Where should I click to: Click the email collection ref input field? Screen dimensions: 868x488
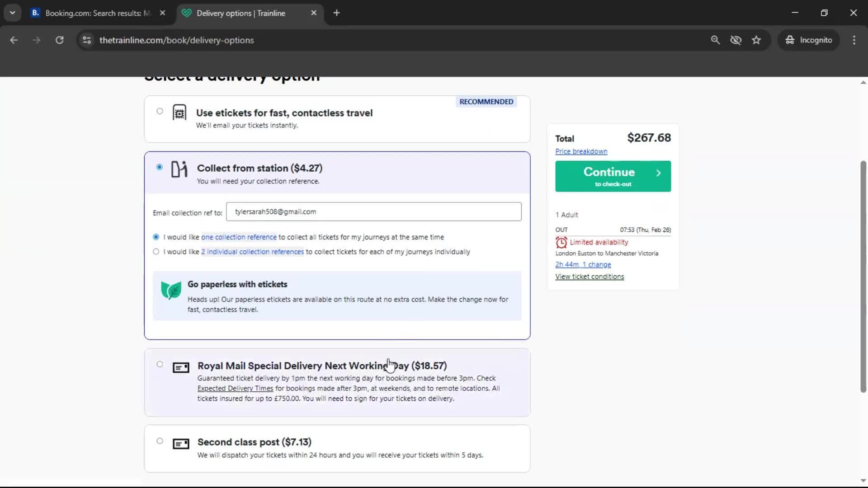tap(373, 211)
